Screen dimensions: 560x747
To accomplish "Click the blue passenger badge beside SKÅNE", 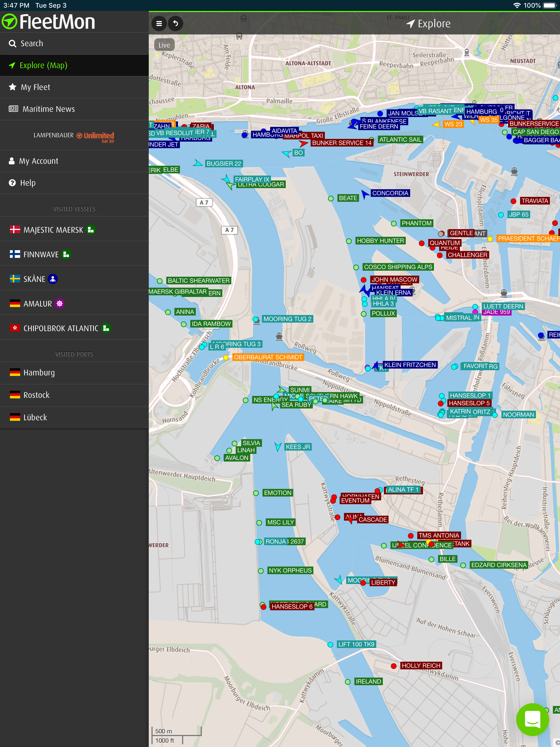I will click(x=53, y=279).
